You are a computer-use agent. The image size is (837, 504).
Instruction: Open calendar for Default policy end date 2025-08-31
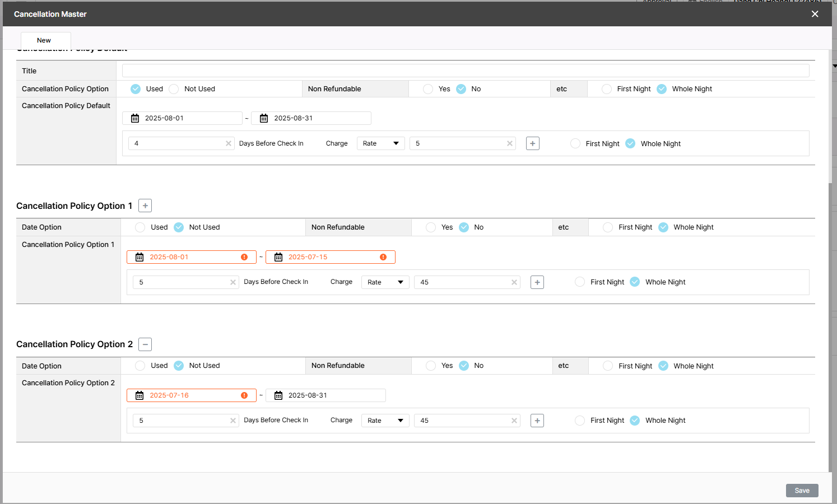pos(264,118)
